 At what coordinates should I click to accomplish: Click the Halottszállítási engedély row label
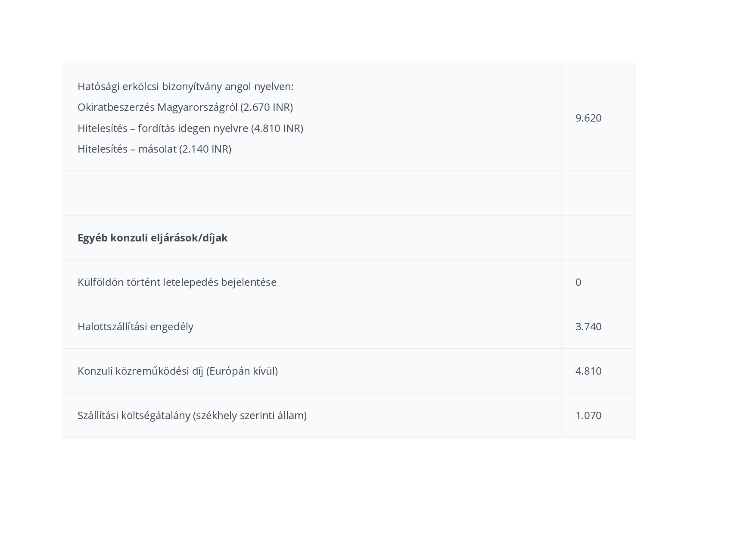[x=135, y=326]
